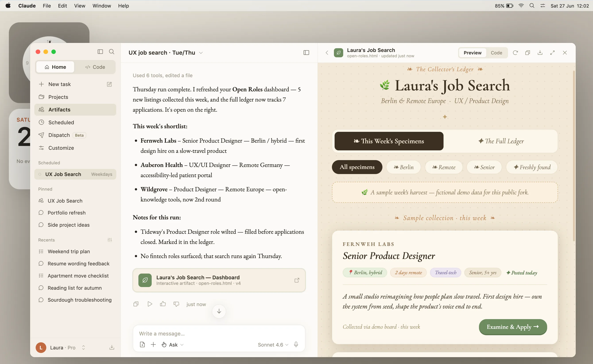
Task: Click compose icon beside New task
Action: click(x=109, y=84)
